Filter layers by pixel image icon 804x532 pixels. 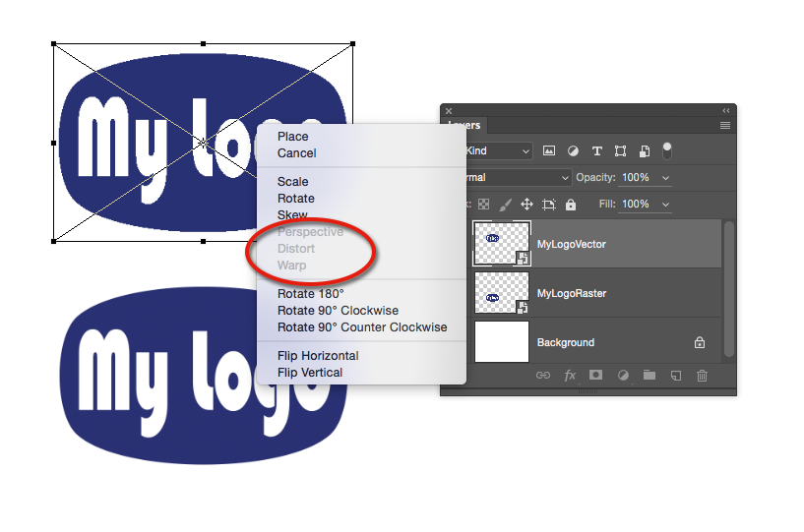point(549,150)
